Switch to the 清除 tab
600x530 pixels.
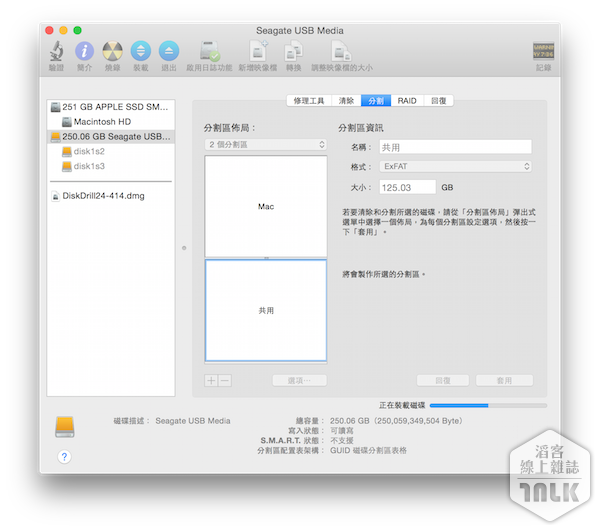tap(346, 101)
